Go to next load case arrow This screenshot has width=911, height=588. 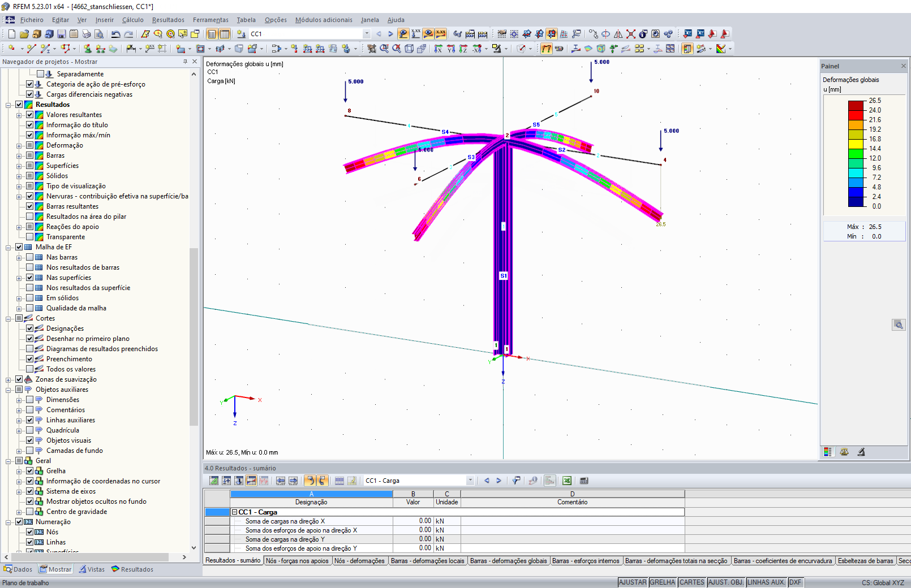tap(390, 34)
